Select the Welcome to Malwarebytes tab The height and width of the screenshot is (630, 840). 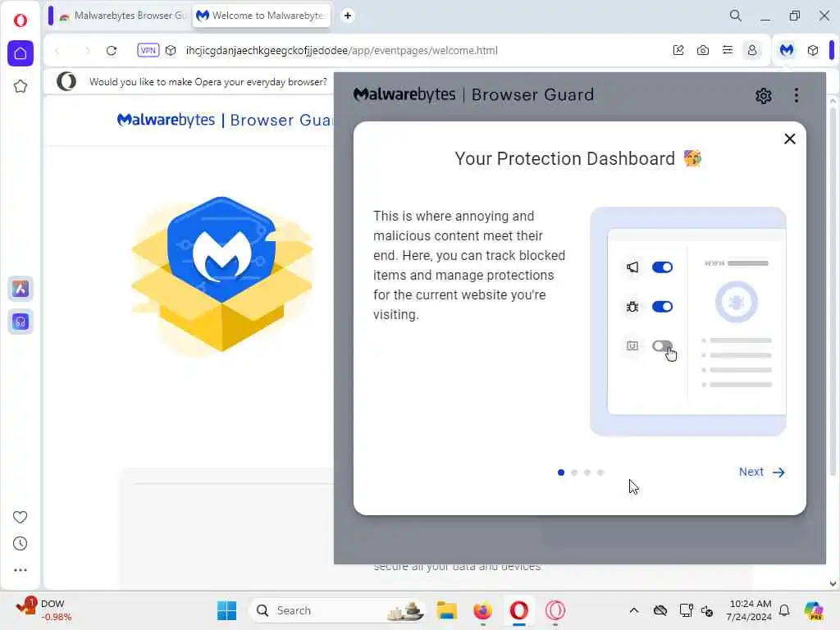(x=262, y=16)
